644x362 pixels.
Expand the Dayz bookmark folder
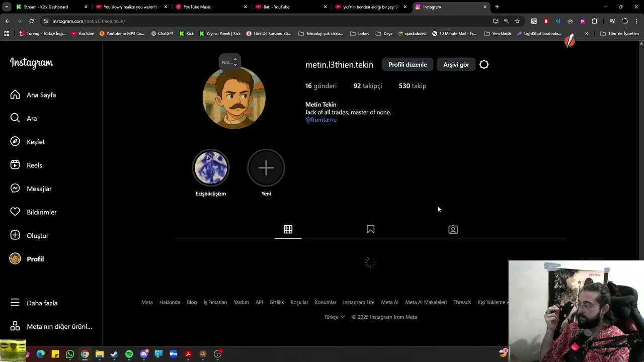[x=383, y=34]
